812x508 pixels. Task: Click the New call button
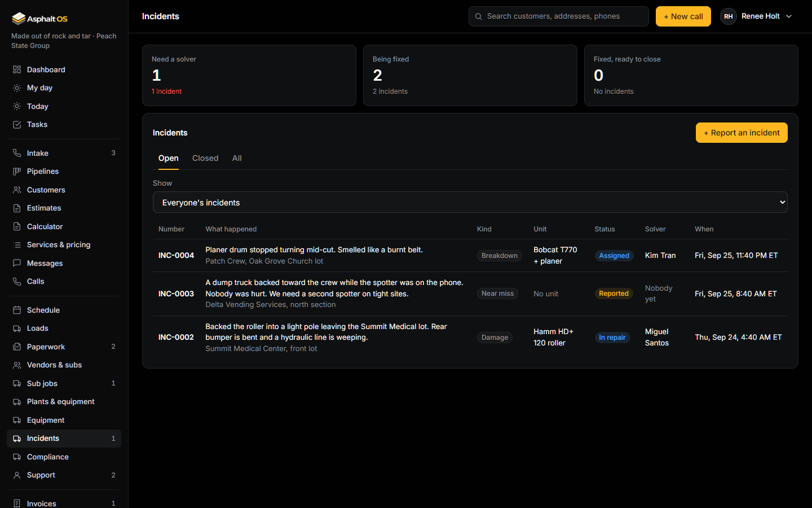683,16
